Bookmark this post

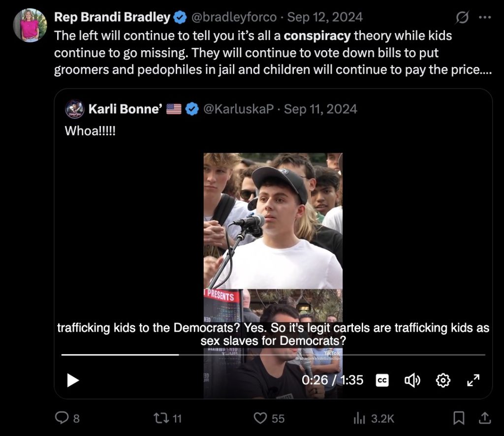tap(459, 418)
